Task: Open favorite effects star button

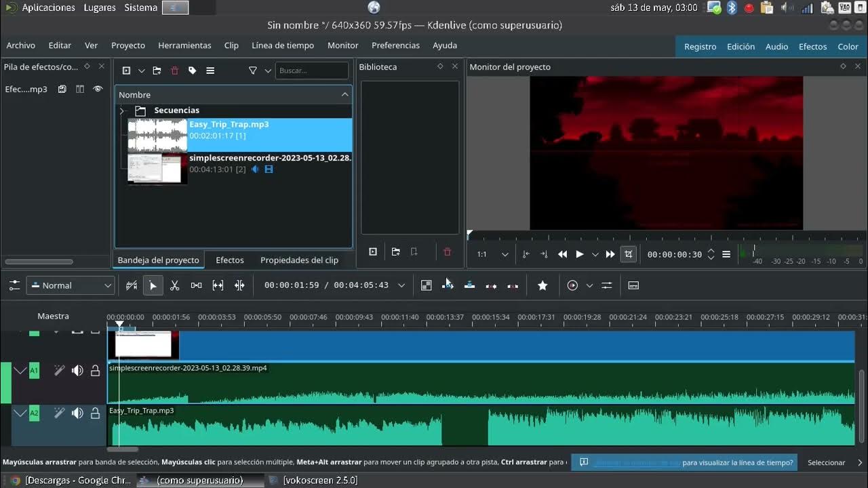Action: [542, 285]
